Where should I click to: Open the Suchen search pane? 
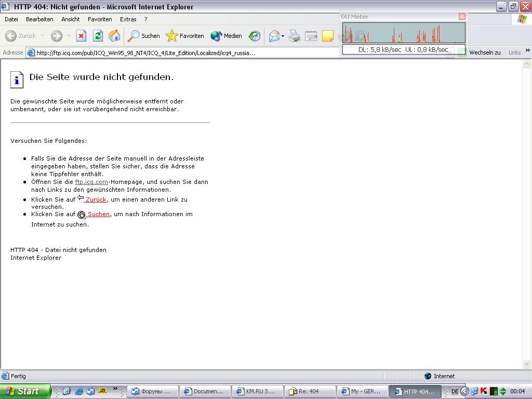tap(143, 36)
